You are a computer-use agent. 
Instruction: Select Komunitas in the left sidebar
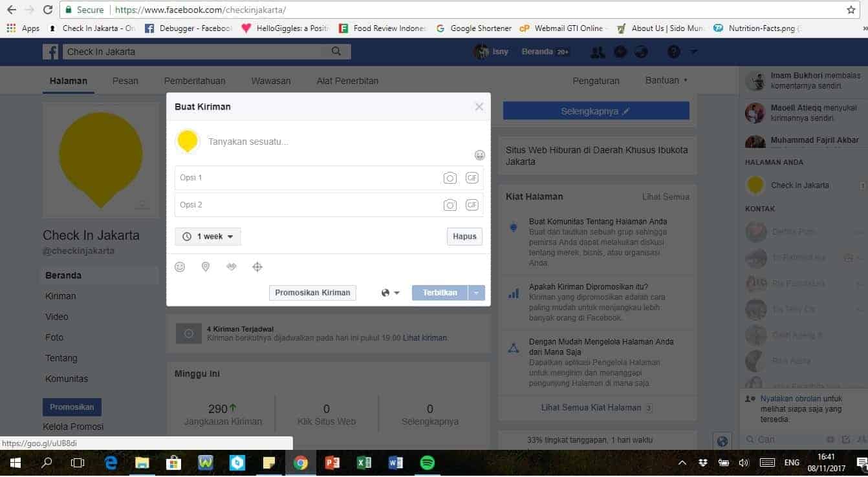[x=67, y=379]
